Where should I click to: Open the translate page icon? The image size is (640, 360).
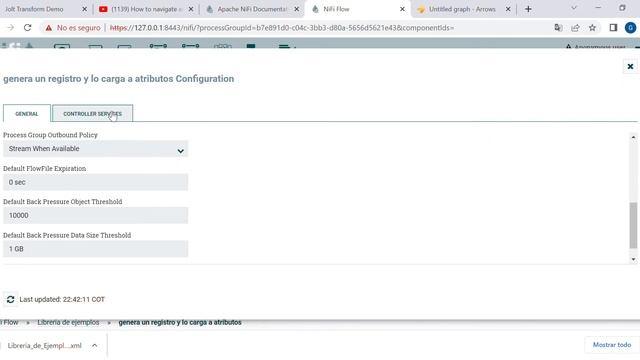point(558,28)
